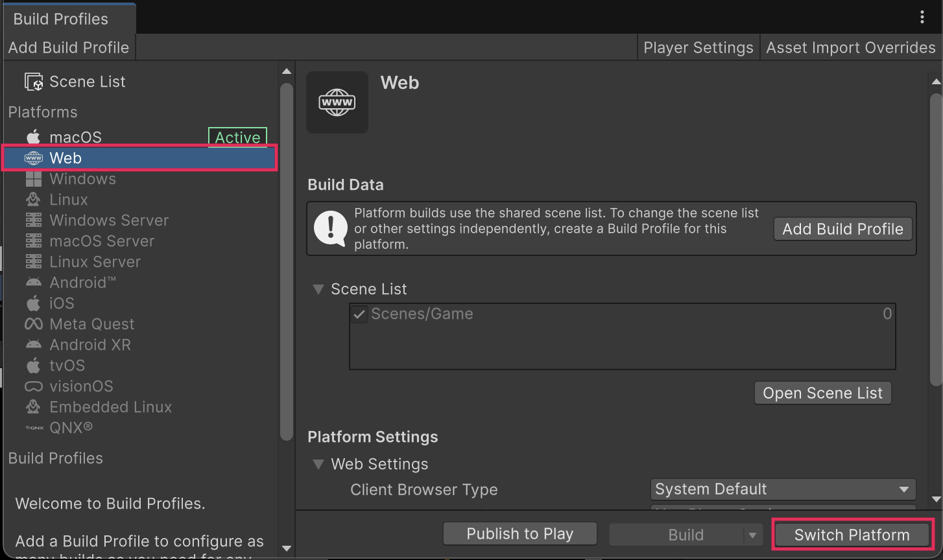Click the Windows platform logo icon
This screenshot has width=943, height=560.
tap(33, 179)
